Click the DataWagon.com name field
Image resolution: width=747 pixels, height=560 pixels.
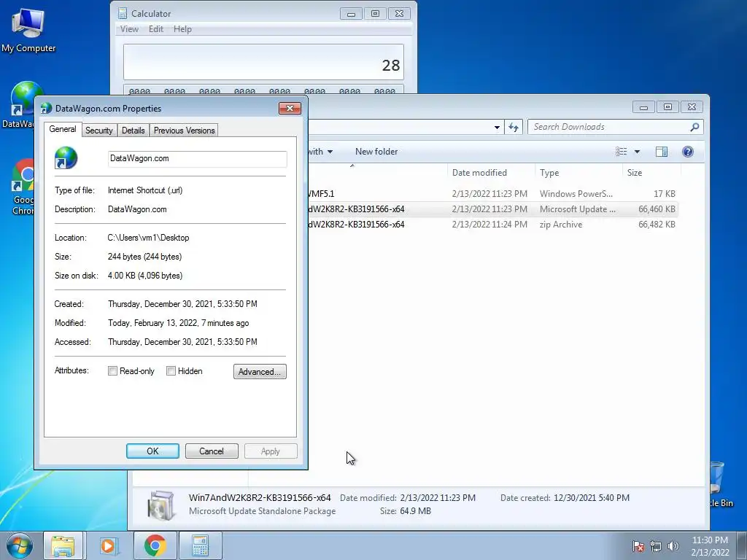click(197, 158)
